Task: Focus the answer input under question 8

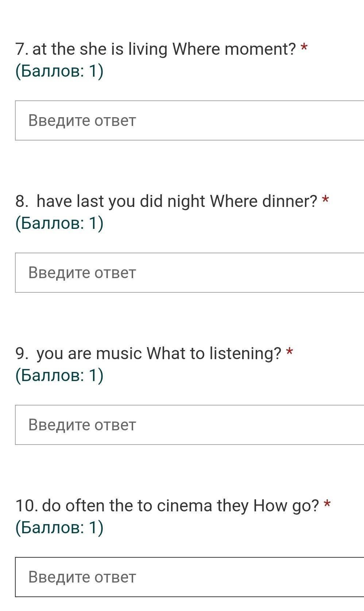Action: click(190, 273)
